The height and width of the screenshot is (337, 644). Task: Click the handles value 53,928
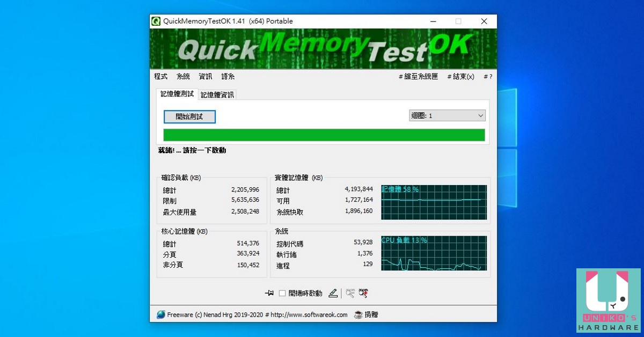[363, 243]
